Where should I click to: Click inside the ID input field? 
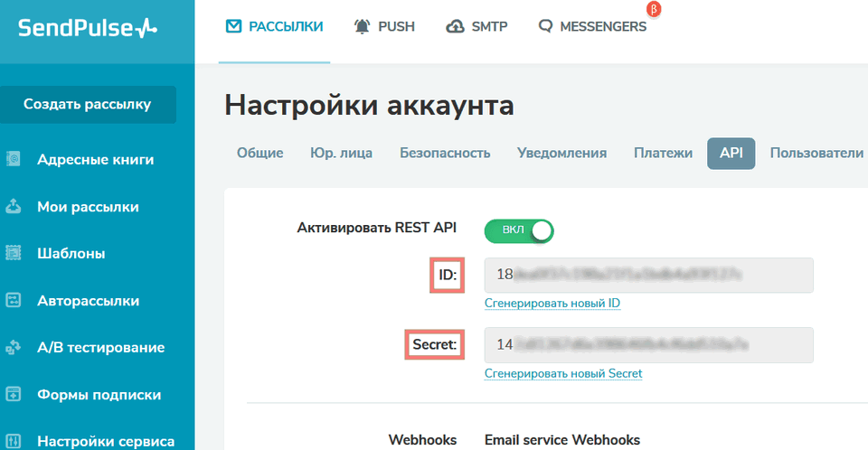(x=649, y=275)
